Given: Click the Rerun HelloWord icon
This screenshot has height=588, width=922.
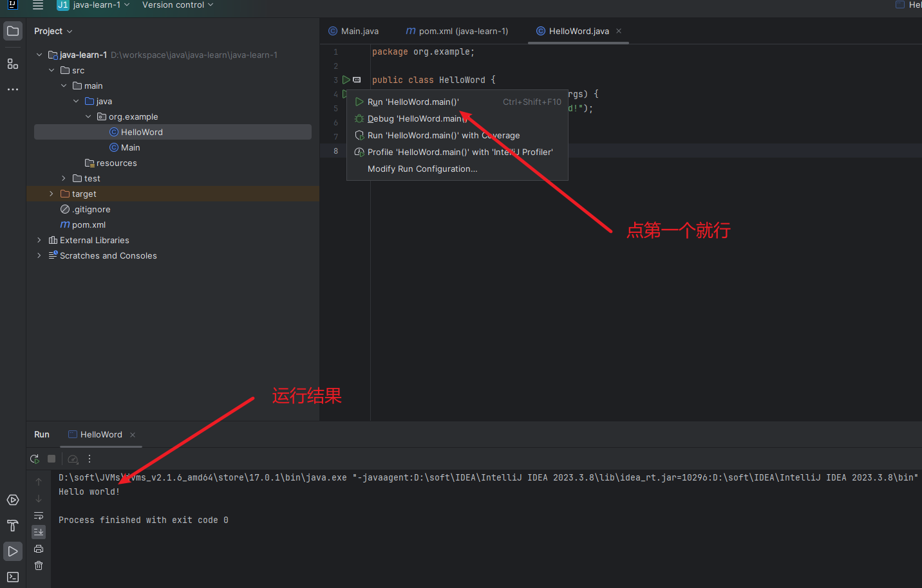Looking at the screenshot, I should (35, 459).
